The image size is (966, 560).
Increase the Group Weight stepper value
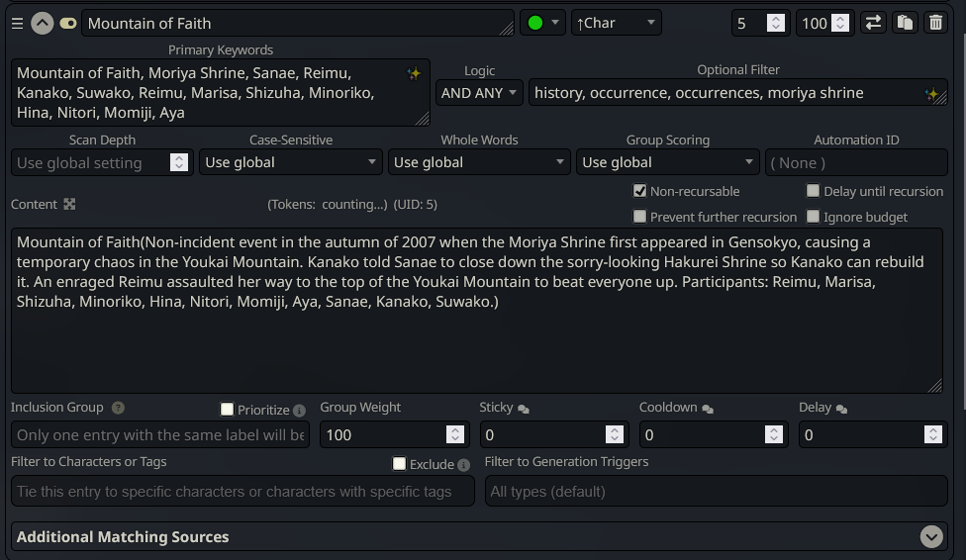tap(455, 430)
